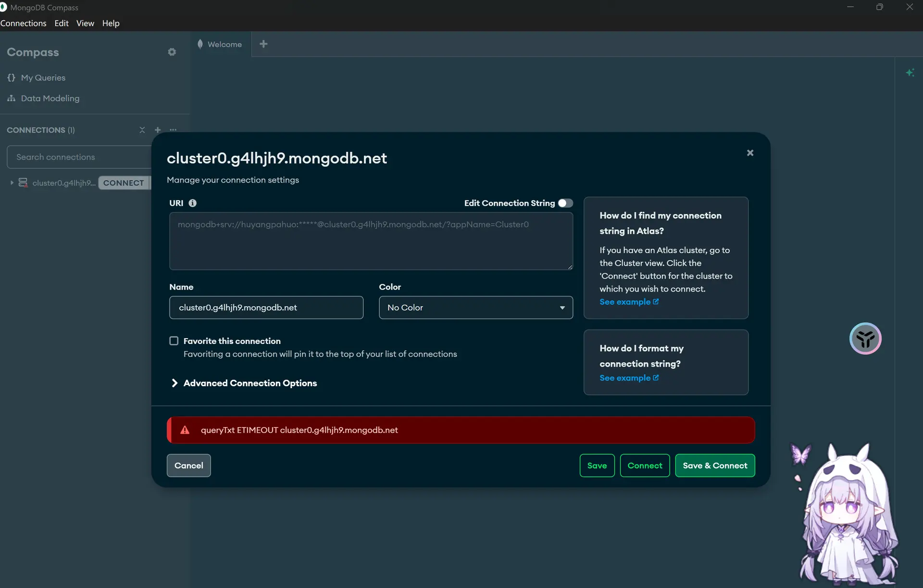Click CONNECT button beside cluster0 in sidebar
This screenshot has width=923, height=588.
click(x=124, y=183)
